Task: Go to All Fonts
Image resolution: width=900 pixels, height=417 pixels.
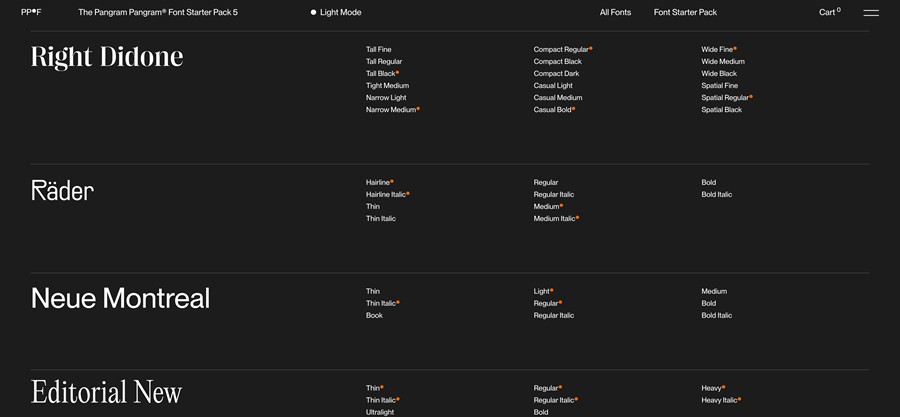Action: (x=615, y=12)
